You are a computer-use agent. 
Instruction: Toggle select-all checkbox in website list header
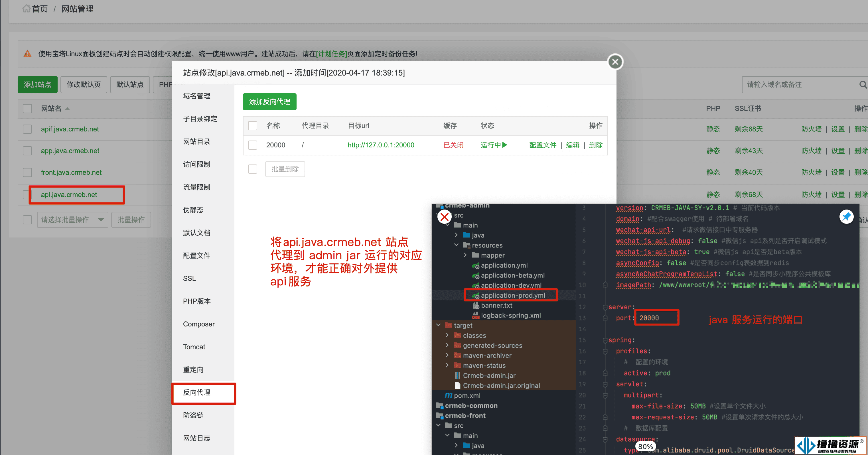(27, 109)
